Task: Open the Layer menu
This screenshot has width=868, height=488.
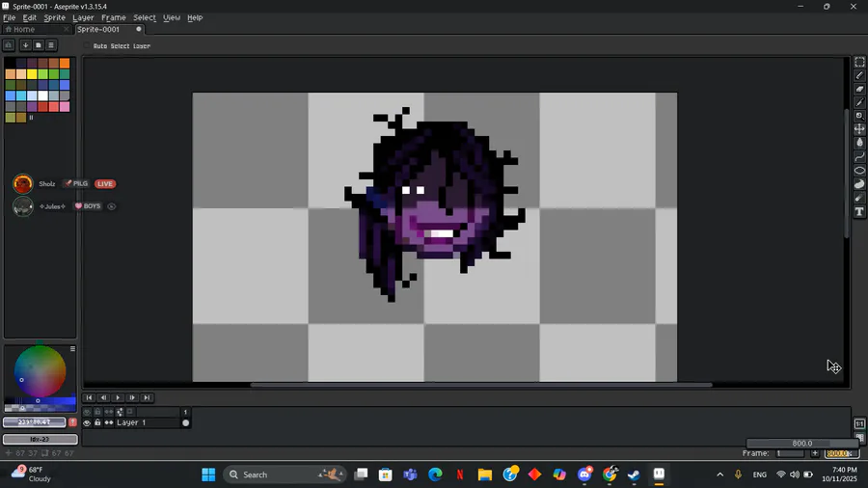Action: tap(83, 17)
